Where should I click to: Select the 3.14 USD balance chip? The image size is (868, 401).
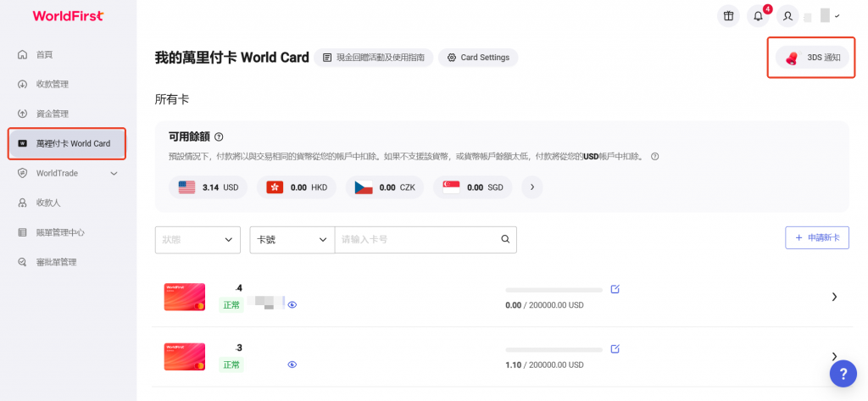209,187
